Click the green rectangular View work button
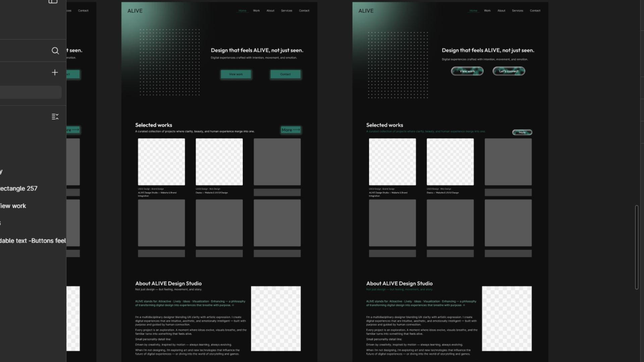644x362 pixels. pyautogui.click(x=236, y=74)
